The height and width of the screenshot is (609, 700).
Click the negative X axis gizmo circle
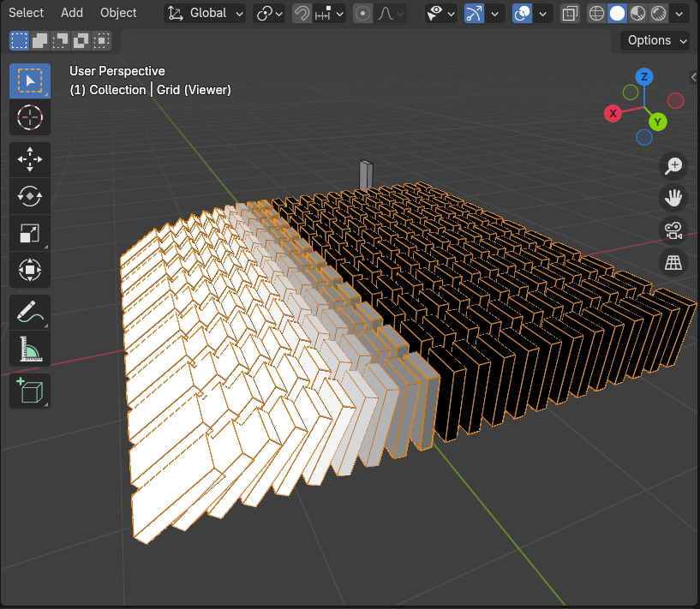[x=675, y=100]
